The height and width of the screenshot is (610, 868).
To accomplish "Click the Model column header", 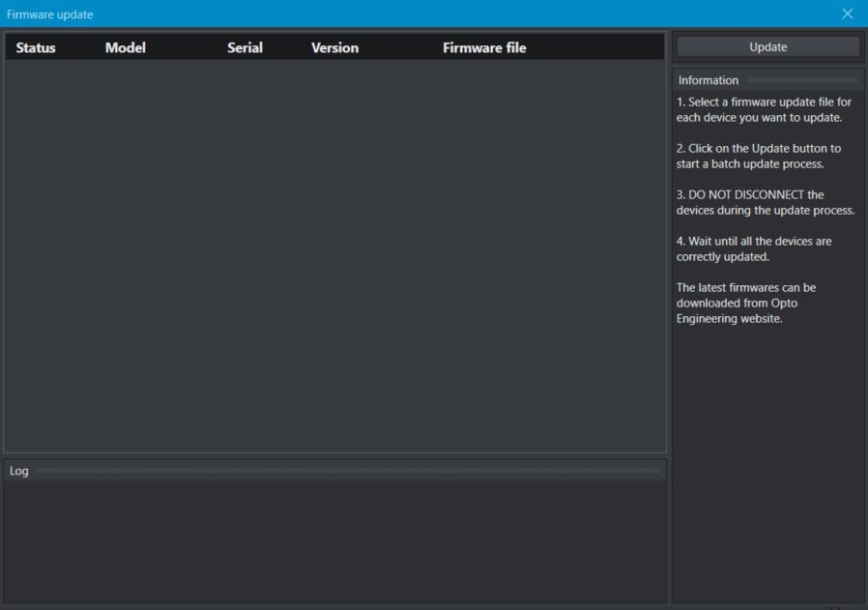I will pyautogui.click(x=125, y=47).
